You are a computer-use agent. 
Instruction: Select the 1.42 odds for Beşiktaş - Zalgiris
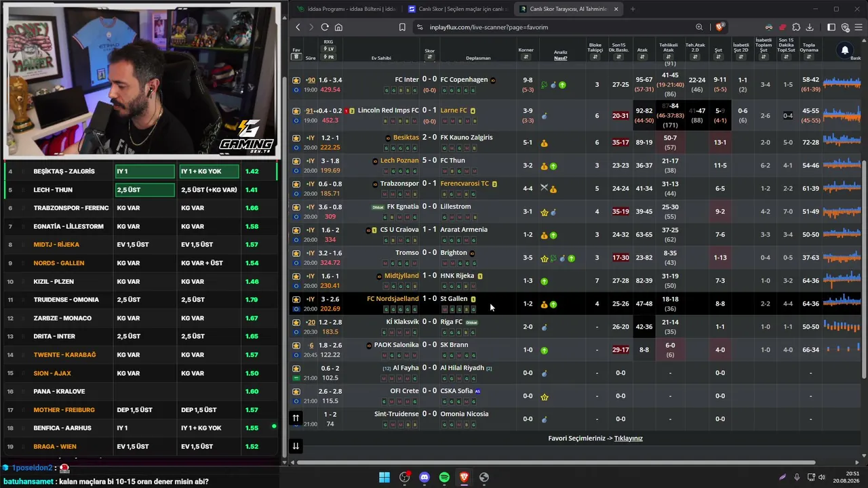(252, 171)
